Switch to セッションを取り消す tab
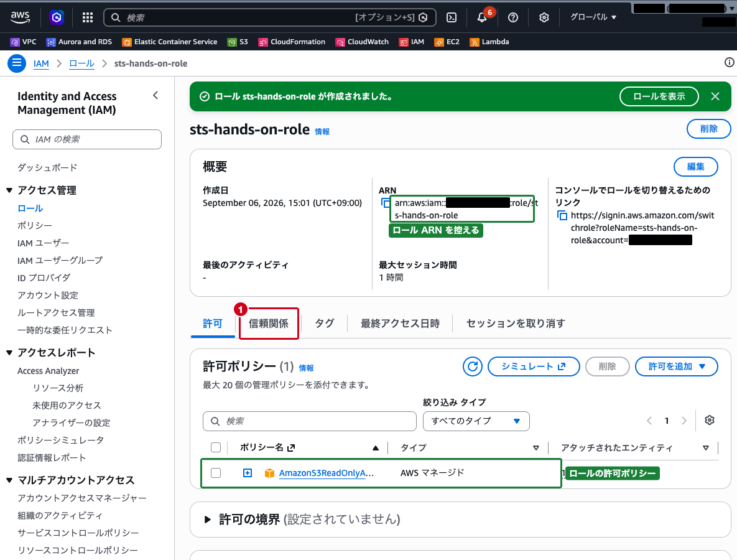Image resolution: width=737 pixels, height=560 pixels. 516,324
